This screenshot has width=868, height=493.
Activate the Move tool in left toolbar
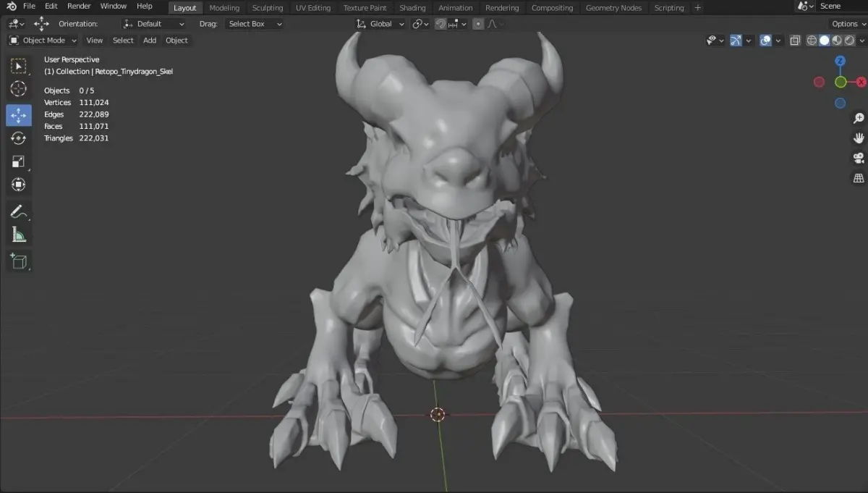pos(20,115)
